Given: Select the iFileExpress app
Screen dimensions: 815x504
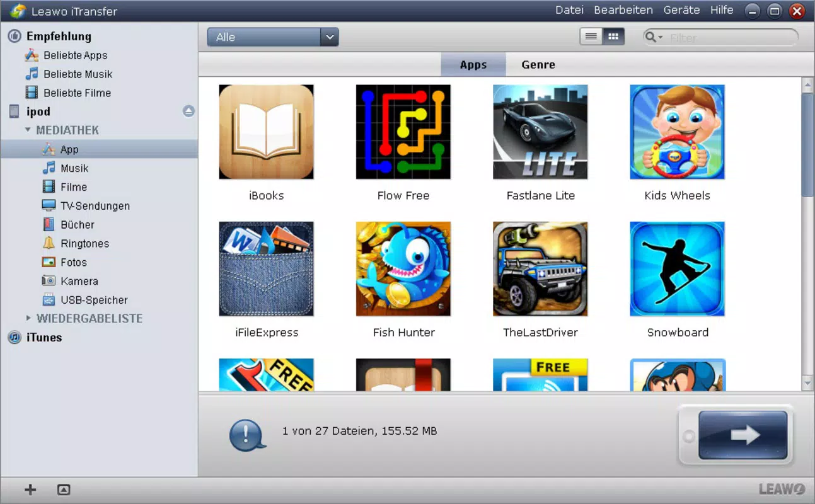Looking at the screenshot, I should [x=266, y=269].
